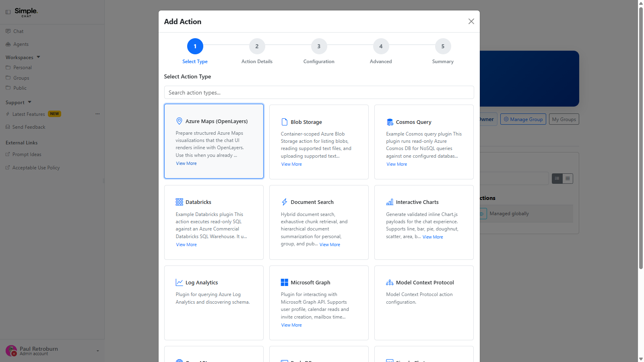The width and height of the screenshot is (644, 362).
Task: Click the Interactive Charts bar chart icon
Action: pyautogui.click(x=390, y=202)
